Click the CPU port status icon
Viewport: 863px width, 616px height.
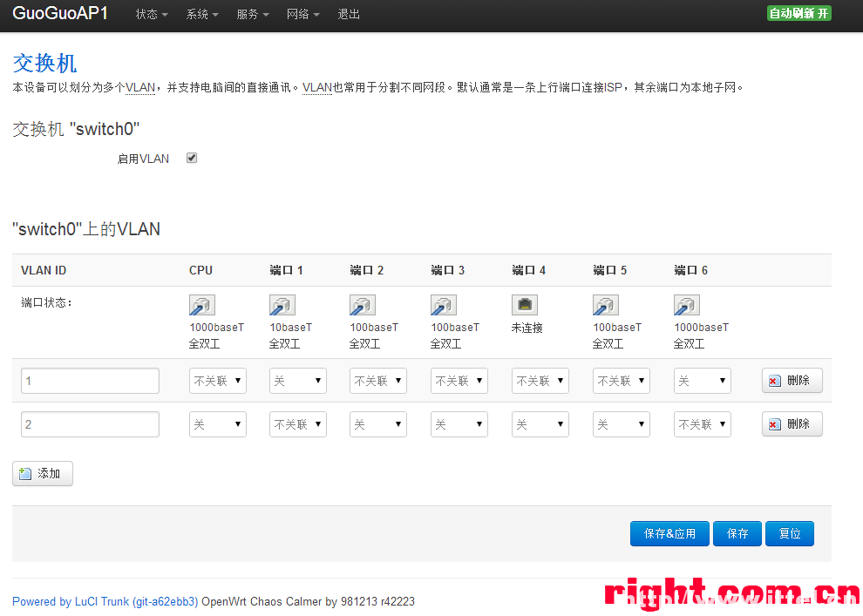pos(202,305)
